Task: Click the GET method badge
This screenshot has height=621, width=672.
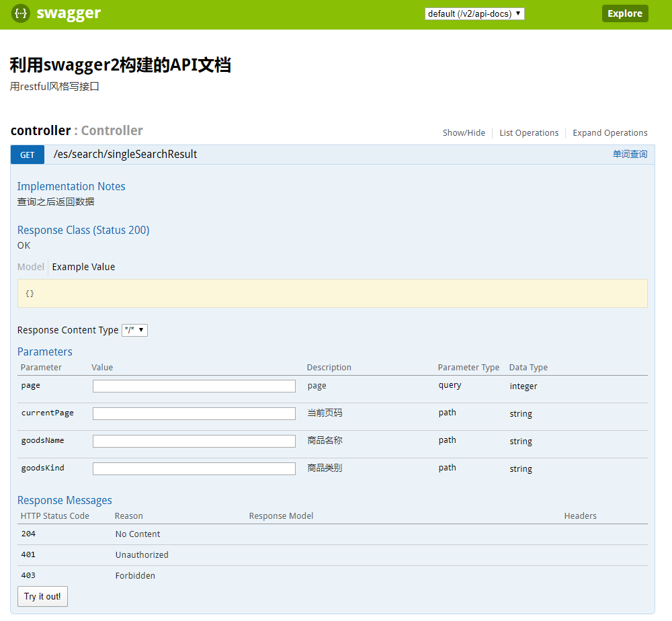Action: 28,155
